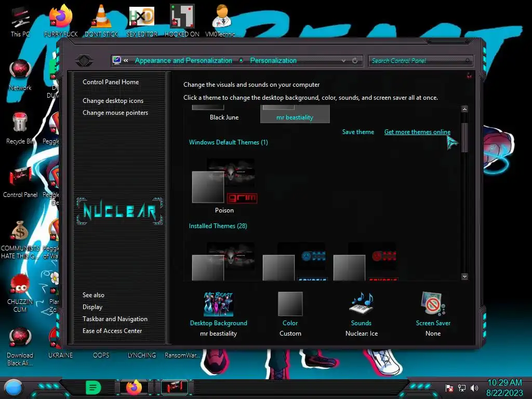Open the RansomWar... desktop item
This screenshot has height=399, width=532.
coord(182,355)
